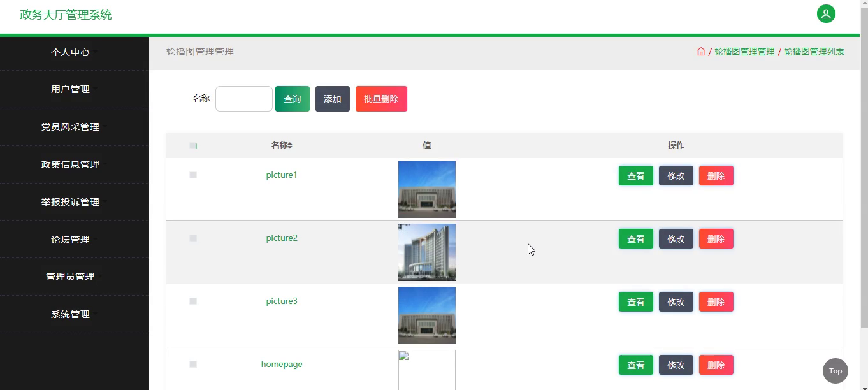Screen dimensions: 868x390
Task: Click 政务大厅管理系统 title
Action: coord(66,15)
